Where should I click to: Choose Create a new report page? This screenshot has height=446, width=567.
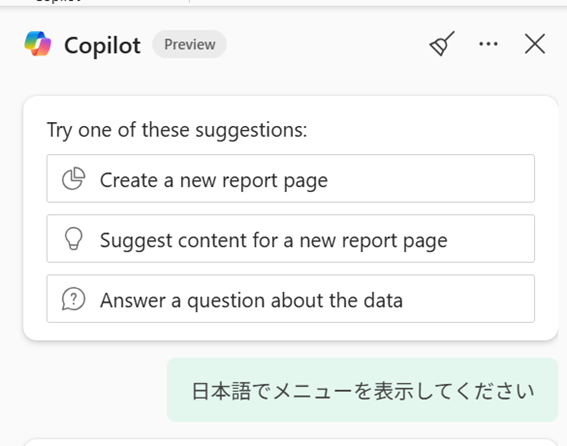pos(290,178)
